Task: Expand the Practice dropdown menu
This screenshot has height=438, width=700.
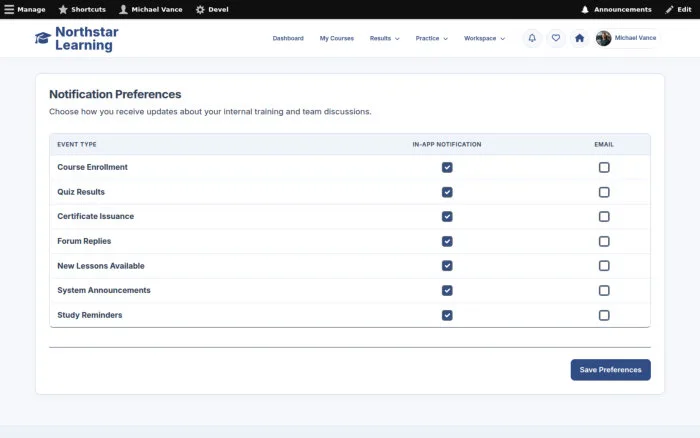Action: 431,38
